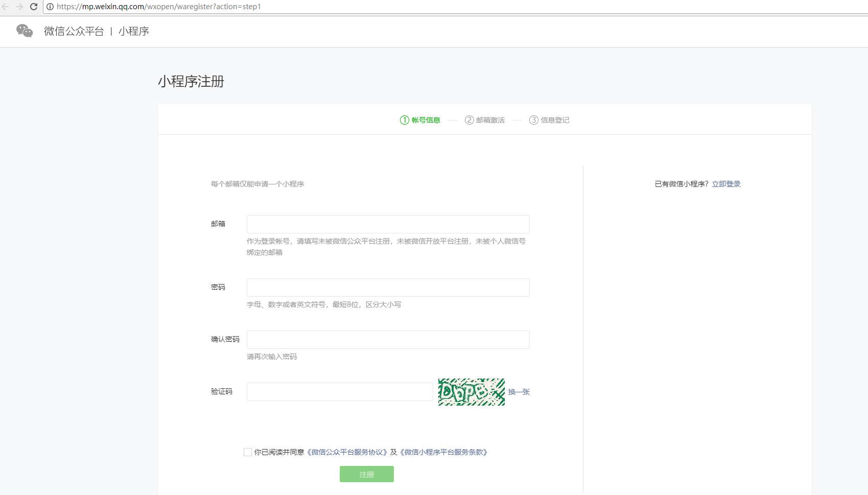Click the captcha image
Screen dimensions: 868x495
(472, 392)
